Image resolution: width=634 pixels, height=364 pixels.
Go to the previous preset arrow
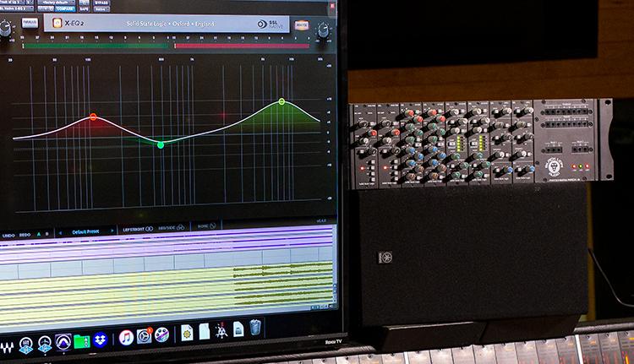click(x=60, y=233)
